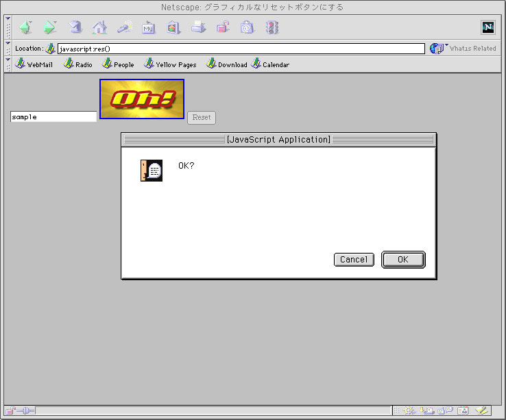Open the Radio personal toolbar link
The image size is (506, 420).
(x=77, y=64)
